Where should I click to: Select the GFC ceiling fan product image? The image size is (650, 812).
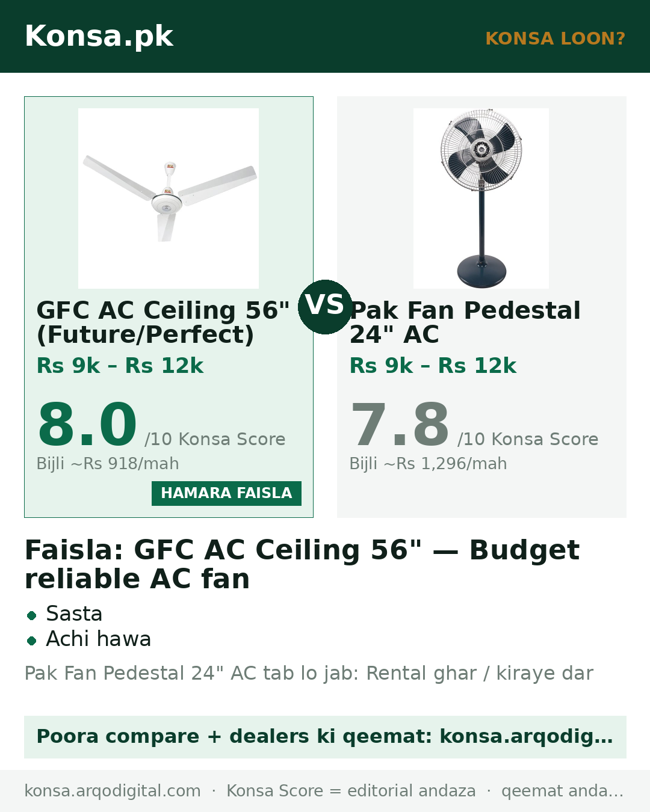click(x=169, y=198)
